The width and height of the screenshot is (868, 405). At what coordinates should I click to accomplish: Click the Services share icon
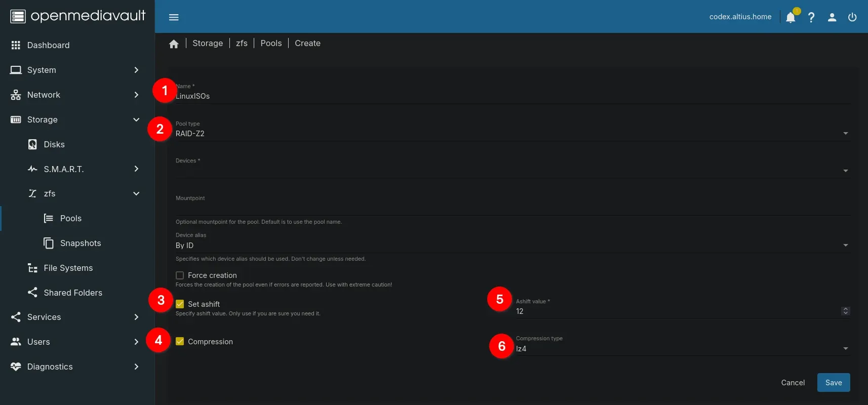point(16,317)
